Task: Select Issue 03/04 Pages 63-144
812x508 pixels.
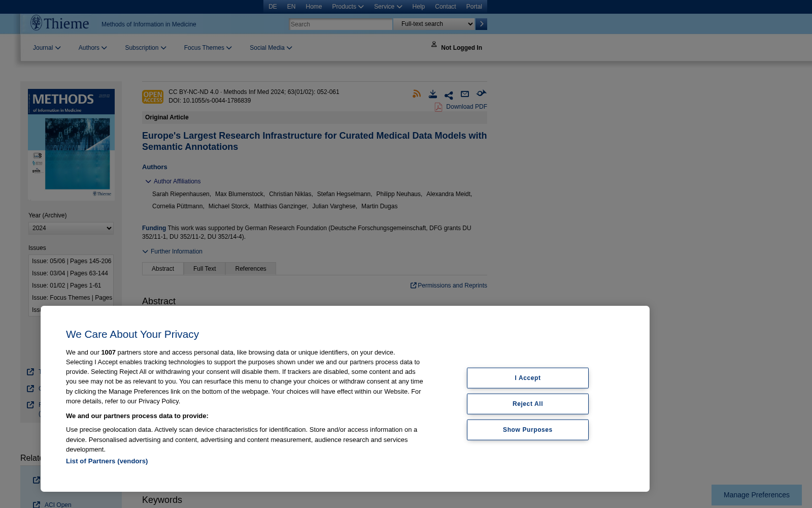Action: (x=70, y=273)
